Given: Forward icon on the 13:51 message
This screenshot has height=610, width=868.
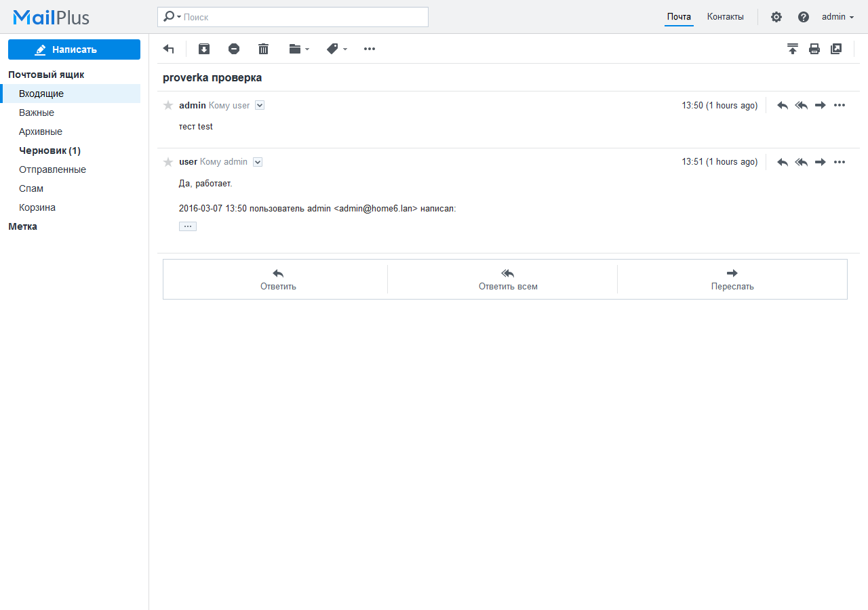Looking at the screenshot, I should click(x=821, y=162).
